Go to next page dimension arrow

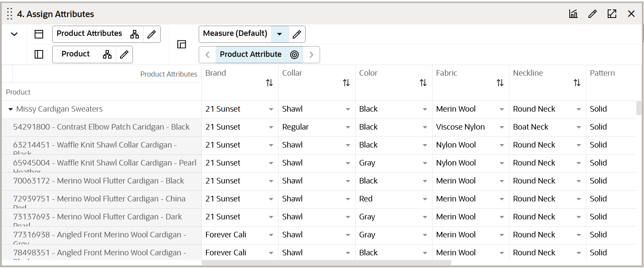pos(312,55)
